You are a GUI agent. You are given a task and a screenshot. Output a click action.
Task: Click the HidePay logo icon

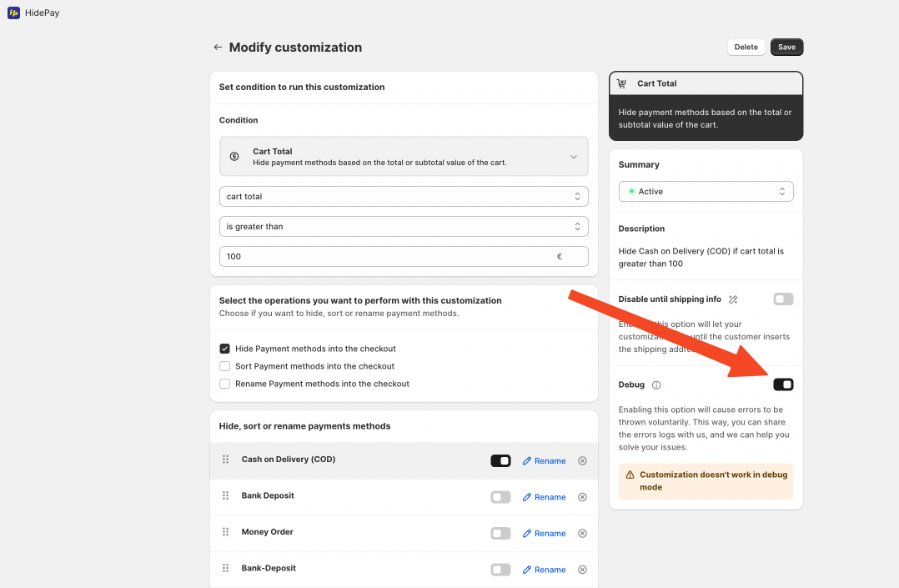click(x=13, y=13)
